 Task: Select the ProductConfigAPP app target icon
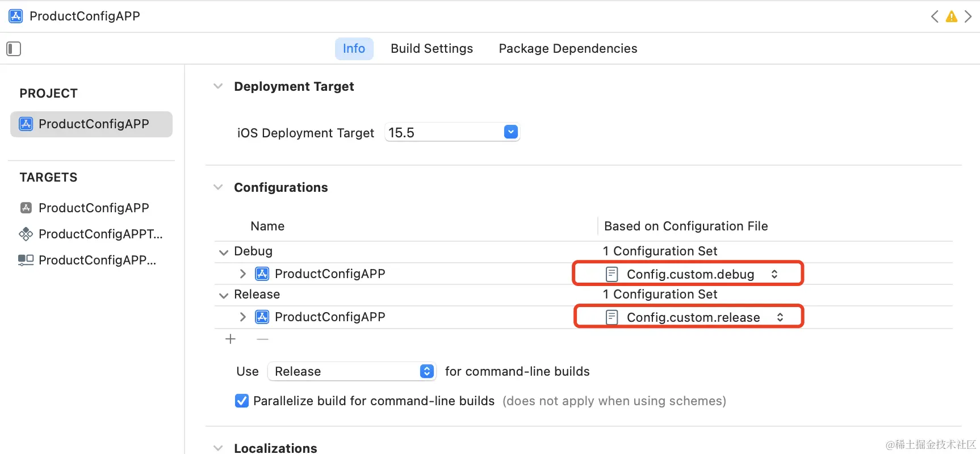coord(26,208)
